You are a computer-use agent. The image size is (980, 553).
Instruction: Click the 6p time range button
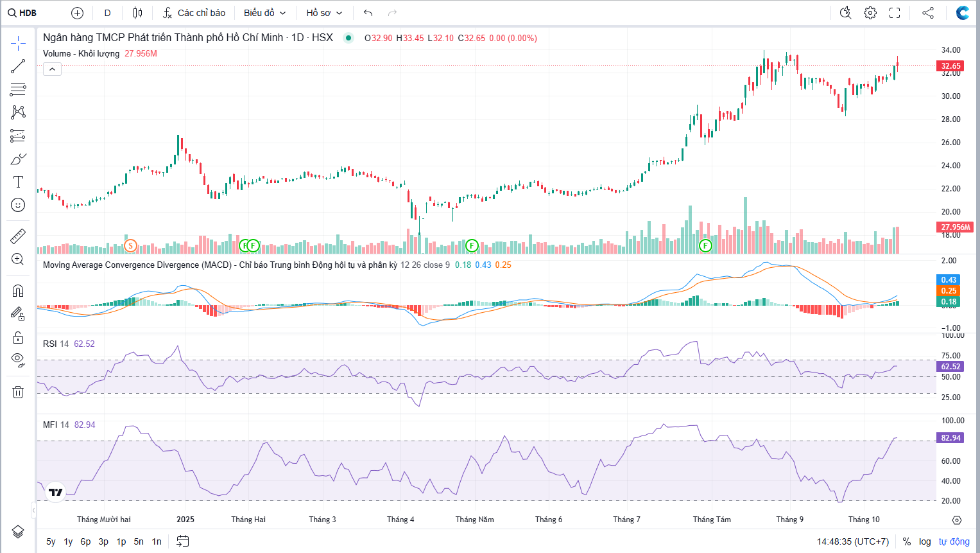[85, 541]
